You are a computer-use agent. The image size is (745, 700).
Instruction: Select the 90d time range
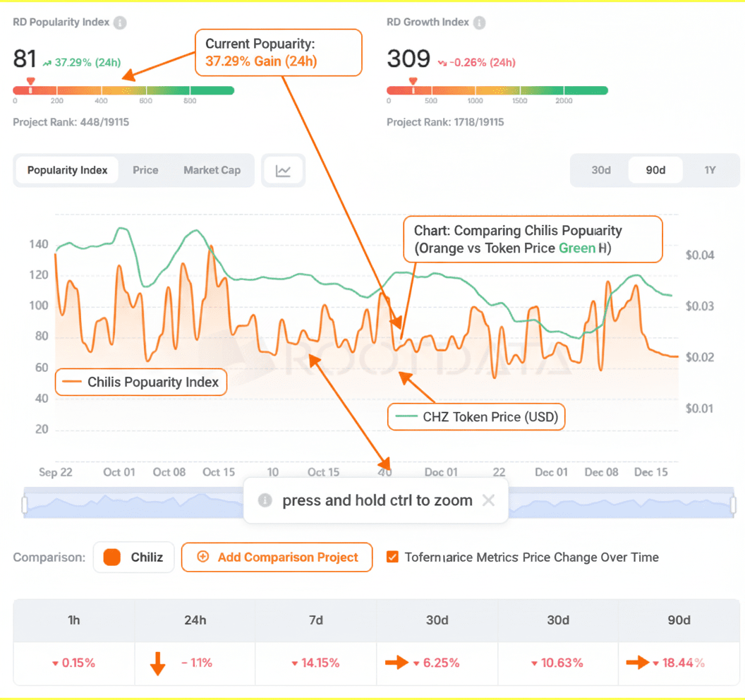[655, 170]
